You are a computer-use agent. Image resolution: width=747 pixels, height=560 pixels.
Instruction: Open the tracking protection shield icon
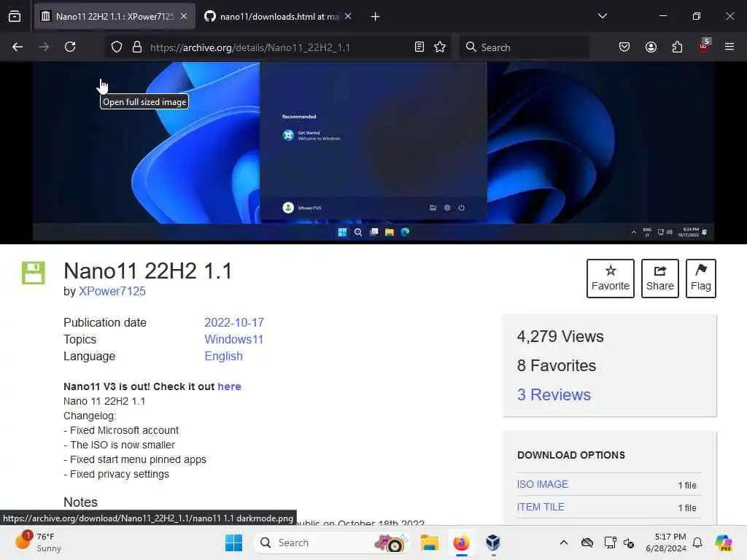[117, 47]
